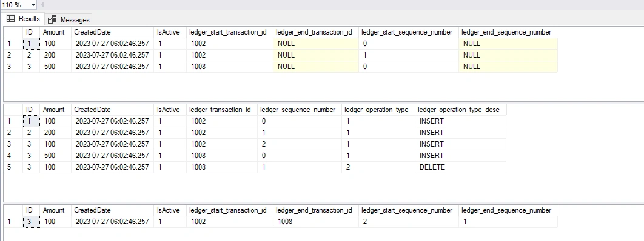The width and height of the screenshot is (644, 241).
Task: Select INSERT in the Amount 200 row
Action: pos(460,133)
